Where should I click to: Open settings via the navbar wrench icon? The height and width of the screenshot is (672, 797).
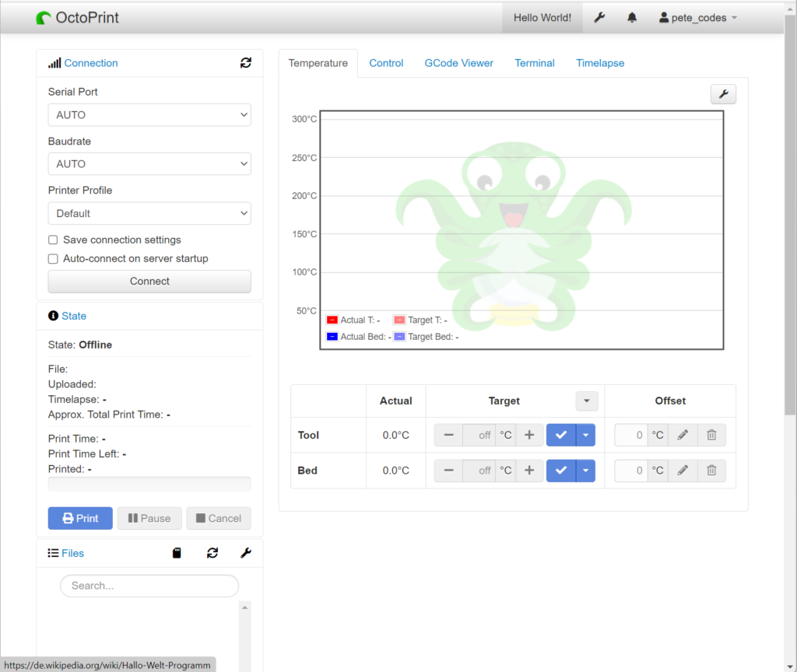pyautogui.click(x=599, y=18)
